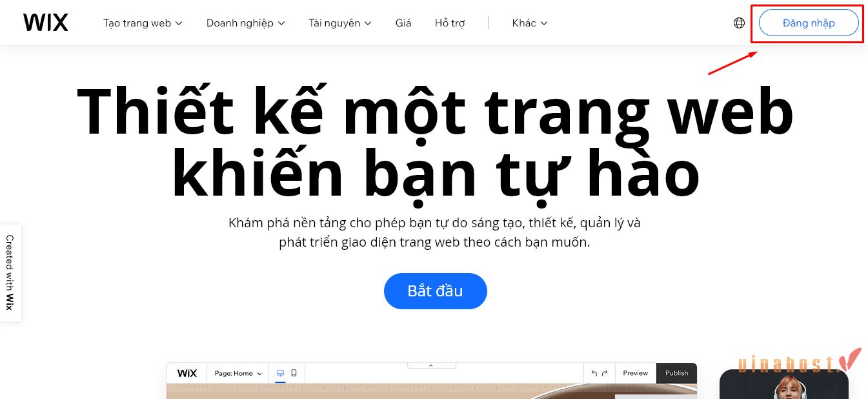Viewport: 868px width, 399px height.
Task: Expand the Tạo trang web menu
Action: (143, 23)
